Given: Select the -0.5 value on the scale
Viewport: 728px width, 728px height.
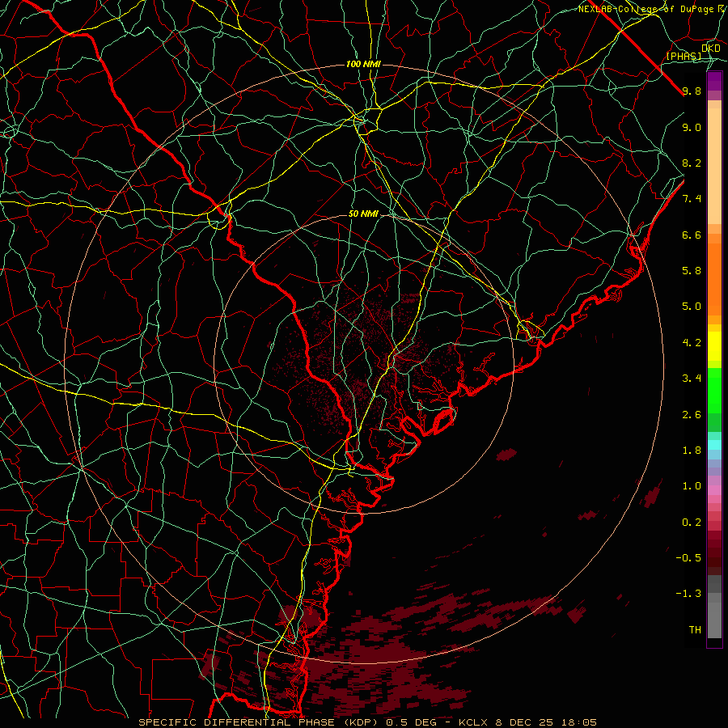Looking at the screenshot, I should pos(688,558).
